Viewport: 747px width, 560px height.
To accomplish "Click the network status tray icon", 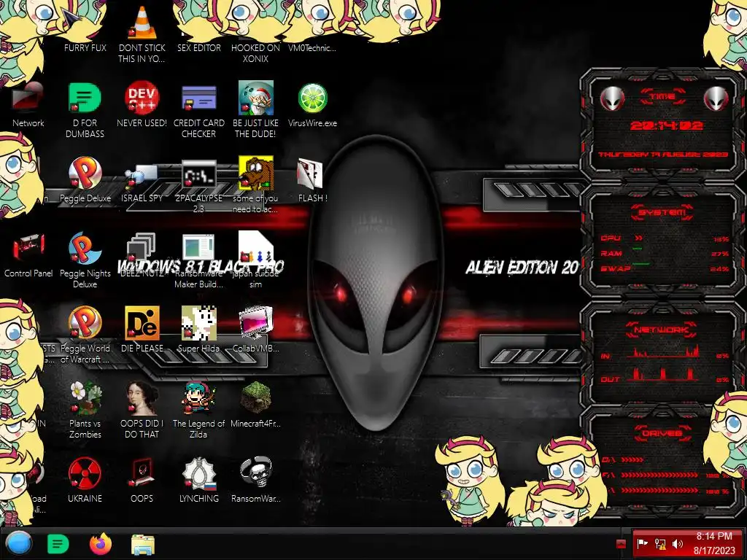I will click(x=659, y=544).
